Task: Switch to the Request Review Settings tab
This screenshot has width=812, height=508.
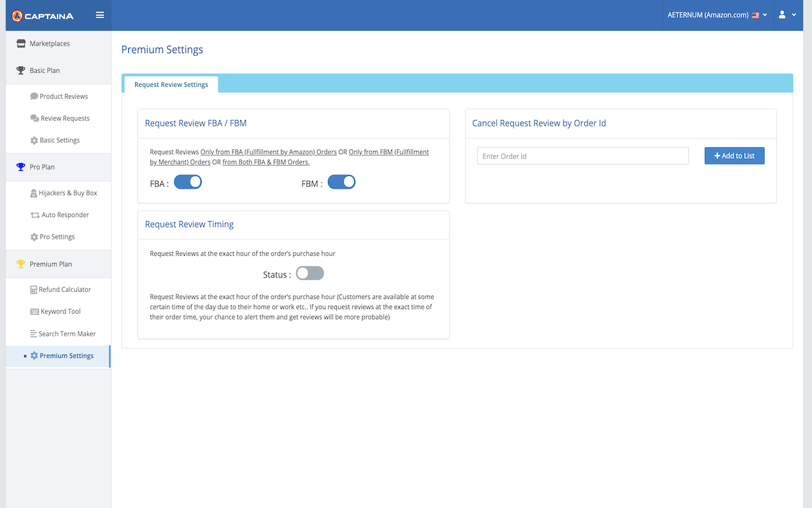Action: [170, 84]
